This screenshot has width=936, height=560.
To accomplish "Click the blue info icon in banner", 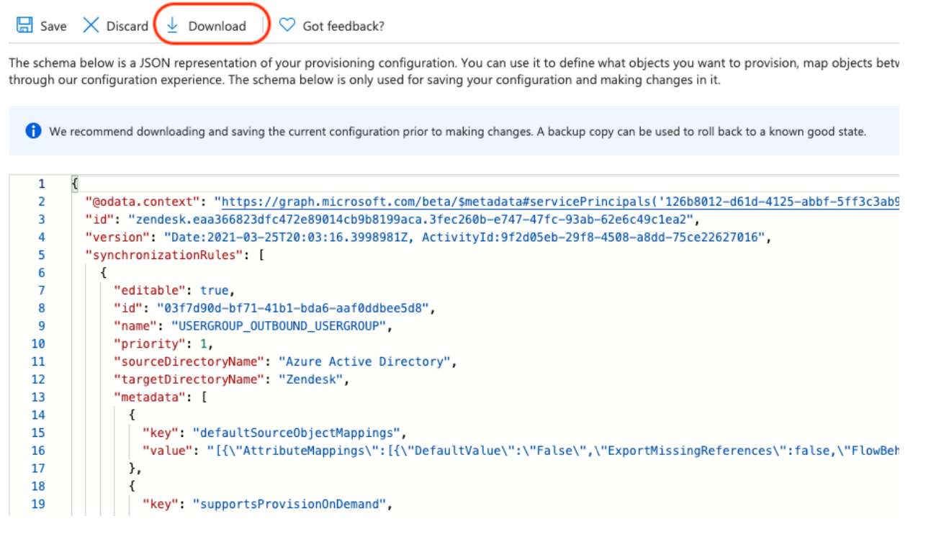I will 33,131.
